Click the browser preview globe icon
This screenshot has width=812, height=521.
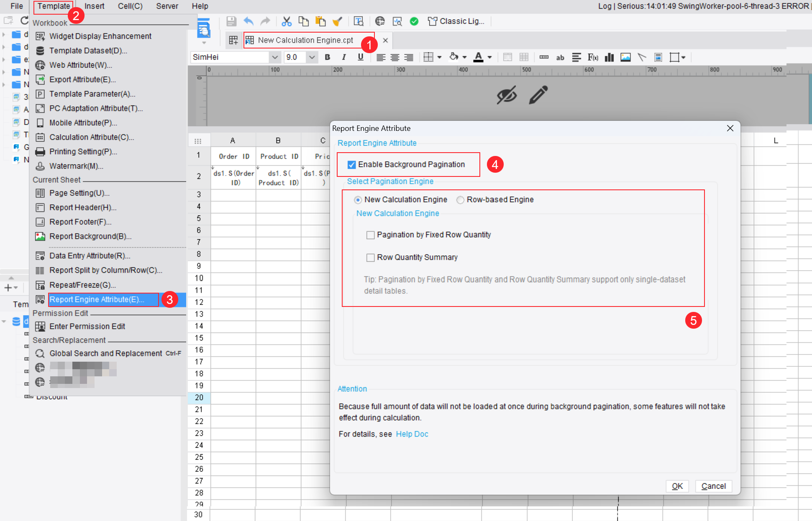tap(380, 21)
